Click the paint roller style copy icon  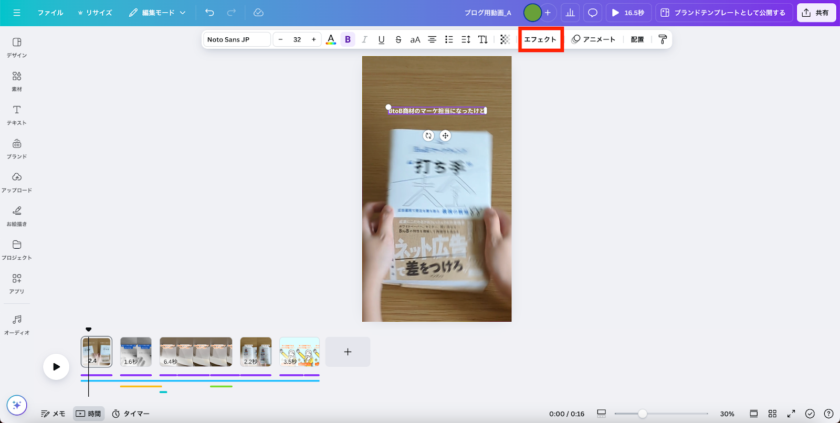point(661,39)
